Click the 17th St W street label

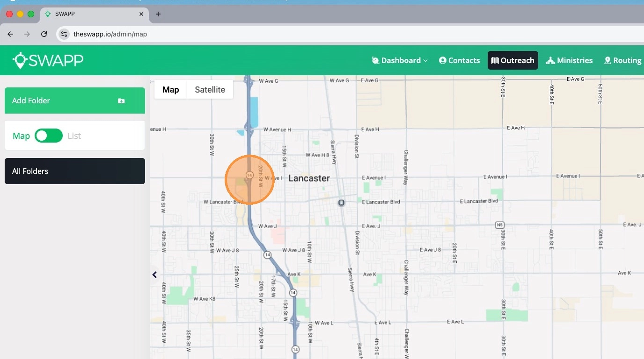(273, 287)
